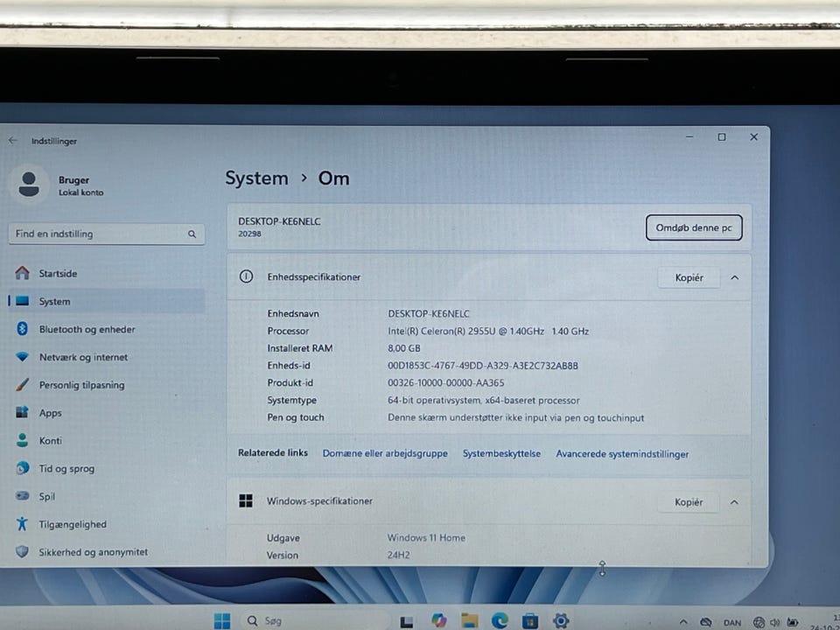Open Systembeskyttelse link

pos(501,453)
